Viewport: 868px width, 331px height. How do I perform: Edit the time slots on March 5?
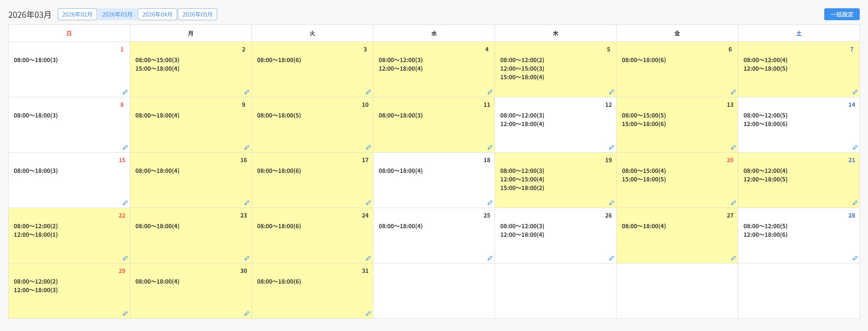point(611,92)
